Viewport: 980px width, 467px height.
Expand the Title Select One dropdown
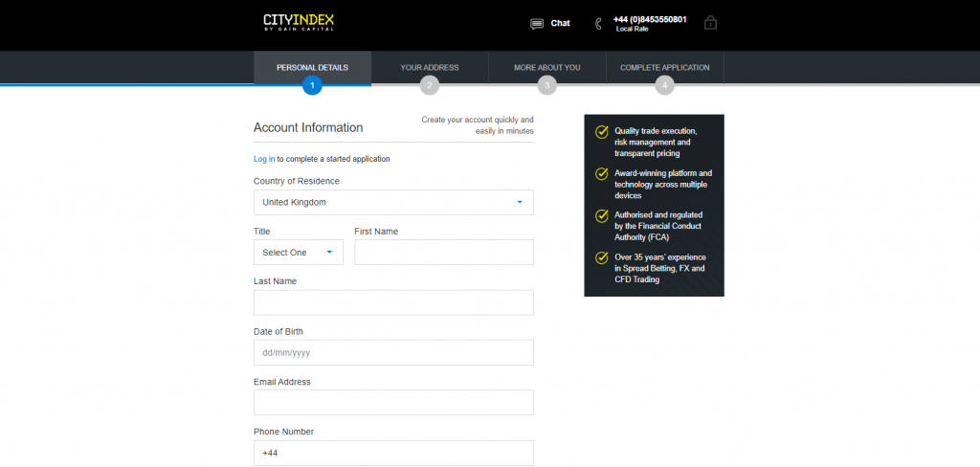(299, 253)
